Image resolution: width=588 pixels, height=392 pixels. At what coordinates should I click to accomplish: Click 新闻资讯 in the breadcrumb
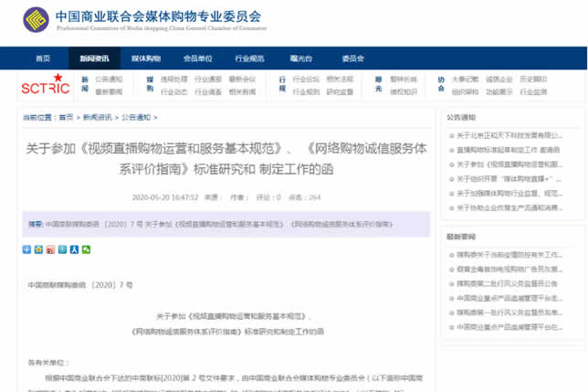98,118
